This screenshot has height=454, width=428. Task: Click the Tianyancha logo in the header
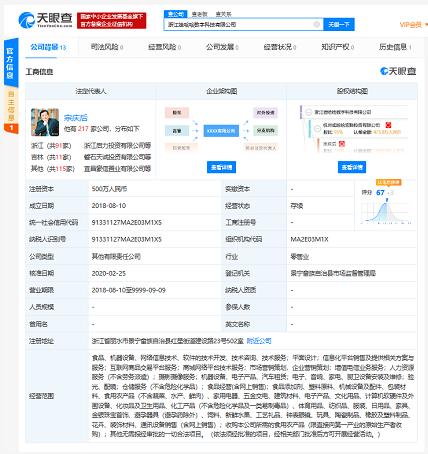click(x=45, y=20)
